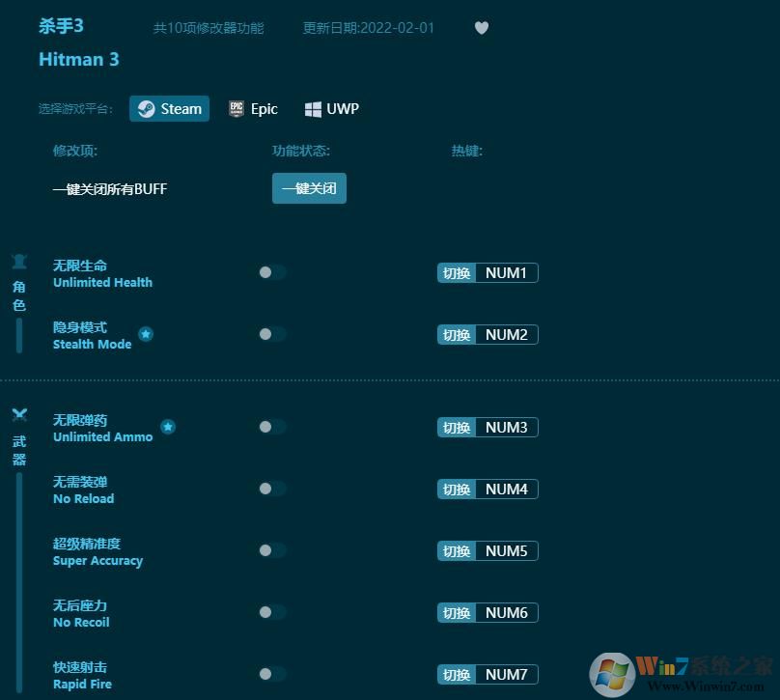
Task: Toggle Rapid Fire on
Action: (x=271, y=674)
